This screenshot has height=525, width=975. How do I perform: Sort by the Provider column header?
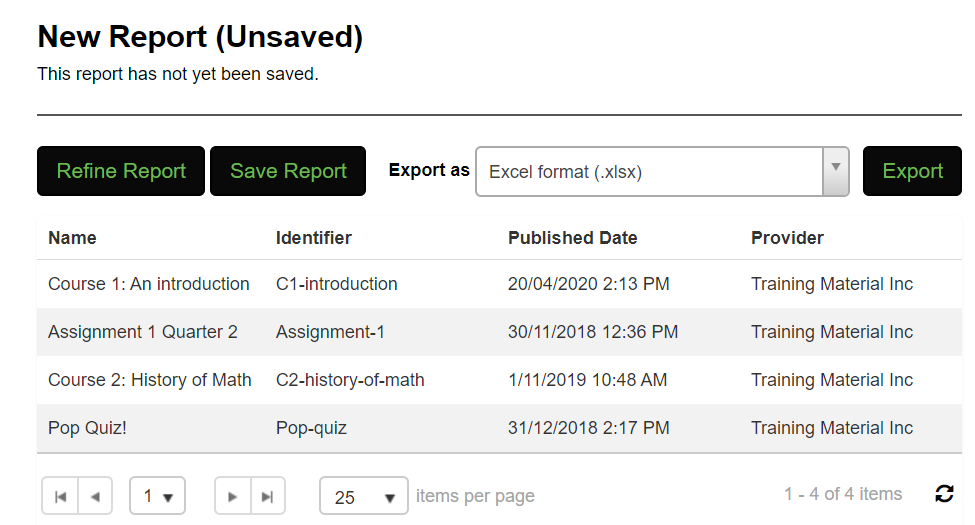787,238
